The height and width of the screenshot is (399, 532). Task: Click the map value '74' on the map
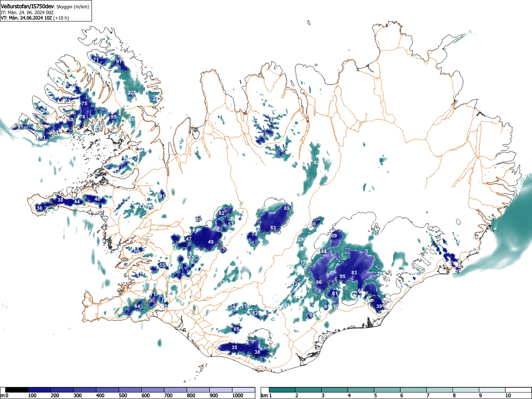254,235
